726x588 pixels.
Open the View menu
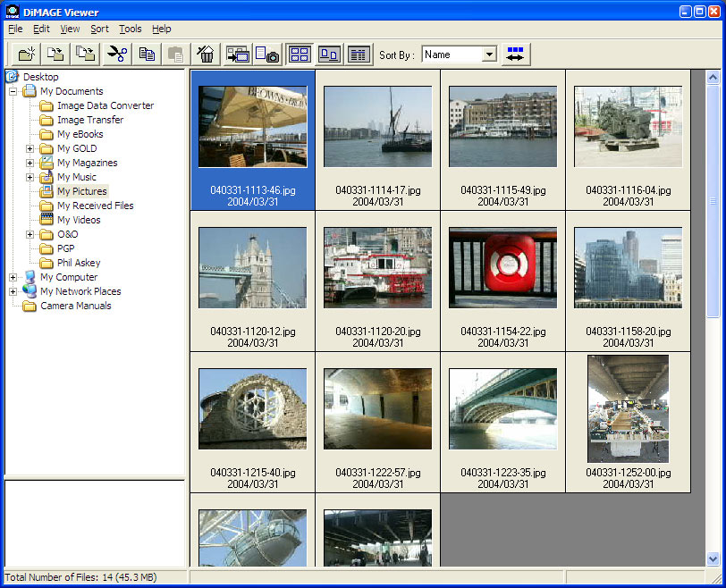coord(70,29)
